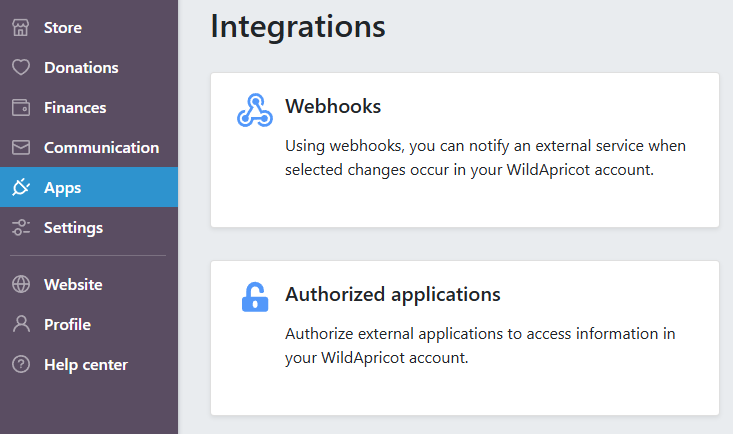The image size is (733, 434).
Task: Click the Apps plug icon
Action: click(21, 188)
